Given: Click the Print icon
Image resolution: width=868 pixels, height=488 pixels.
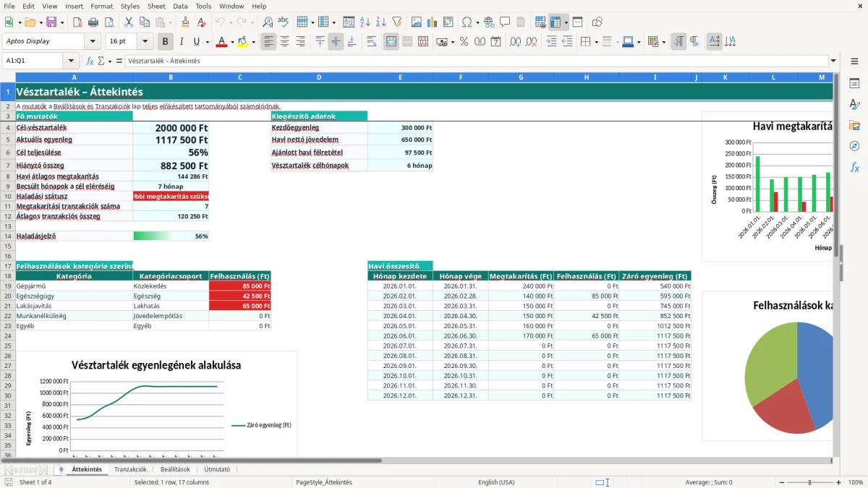Looking at the screenshot, I should [x=93, y=22].
